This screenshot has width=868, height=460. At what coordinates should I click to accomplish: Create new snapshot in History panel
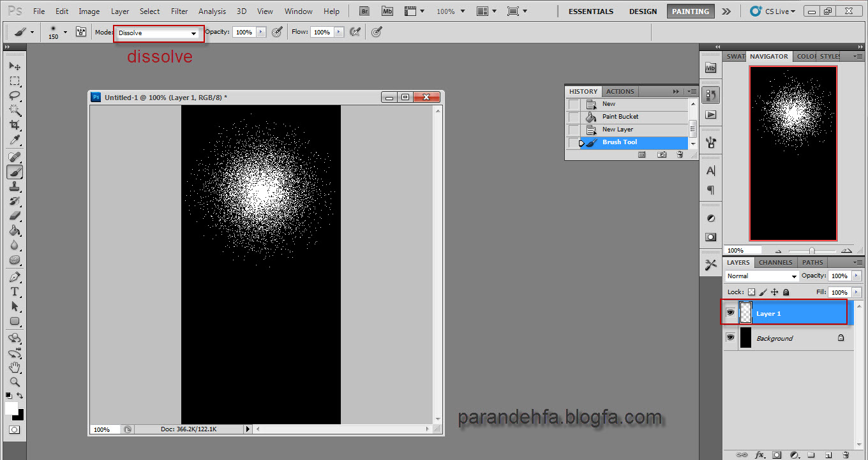coord(662,154)
